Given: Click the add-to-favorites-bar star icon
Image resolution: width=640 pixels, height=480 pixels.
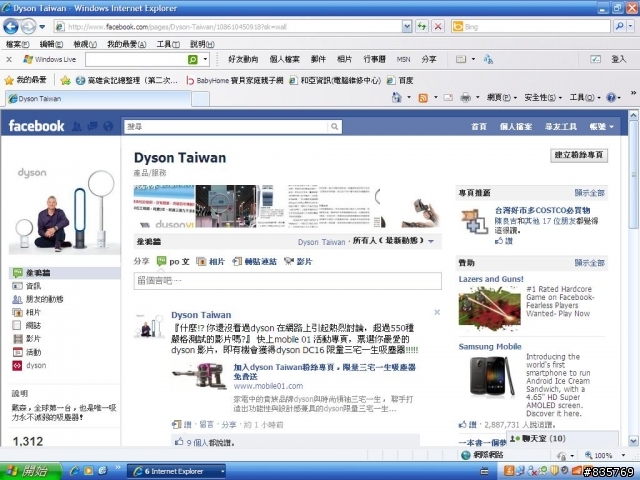Looking at the screenshot, I should coord(65,80).
